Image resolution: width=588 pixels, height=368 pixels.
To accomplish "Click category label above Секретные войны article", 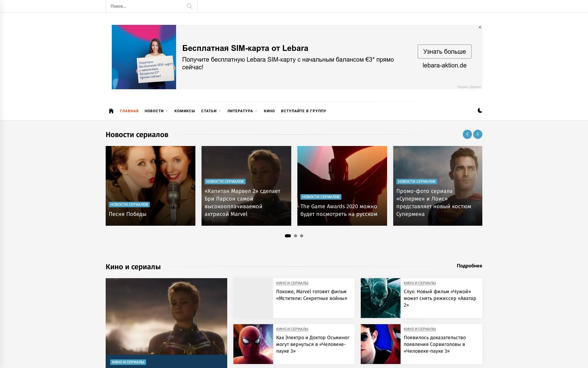I will [x=292, y=283].
